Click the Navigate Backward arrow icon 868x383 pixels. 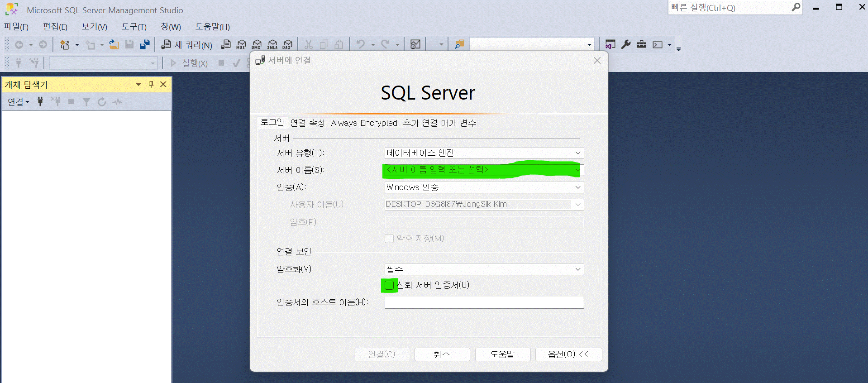(x=19, y=44)
